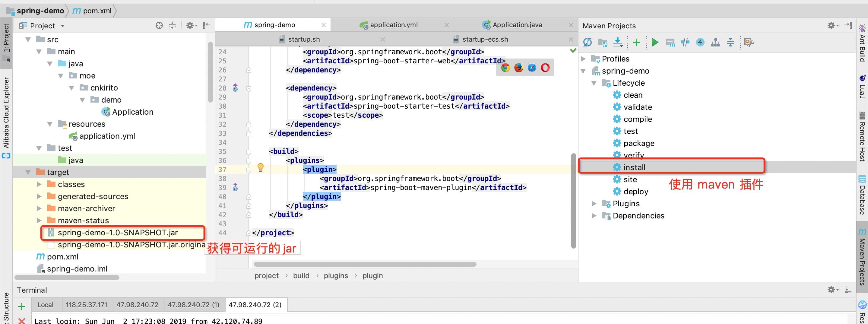Screen dimensions: 868x324
Task: Open Remote Host side panel
Action: [x=862, y=137]
